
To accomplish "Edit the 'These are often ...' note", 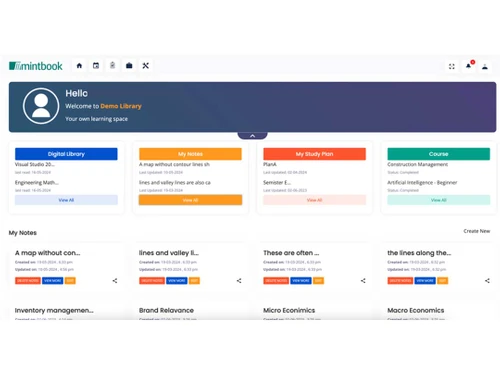I will click(x=318, y=281).
